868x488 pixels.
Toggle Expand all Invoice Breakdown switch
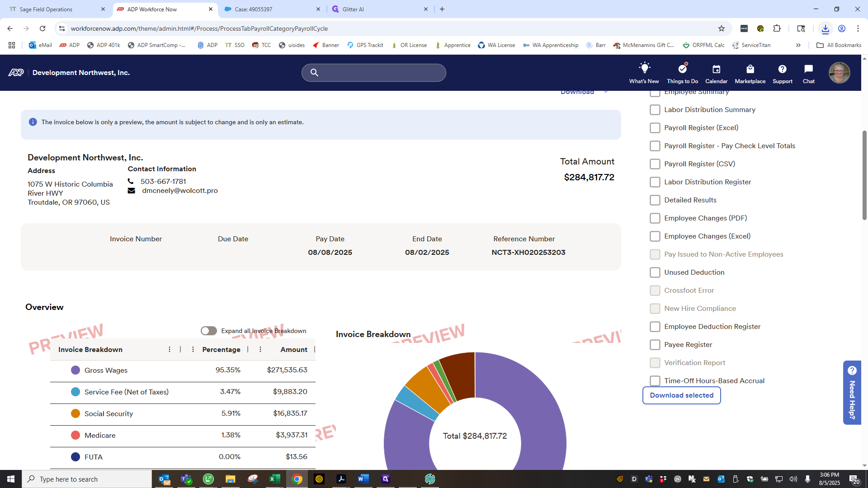coord(209,331)
